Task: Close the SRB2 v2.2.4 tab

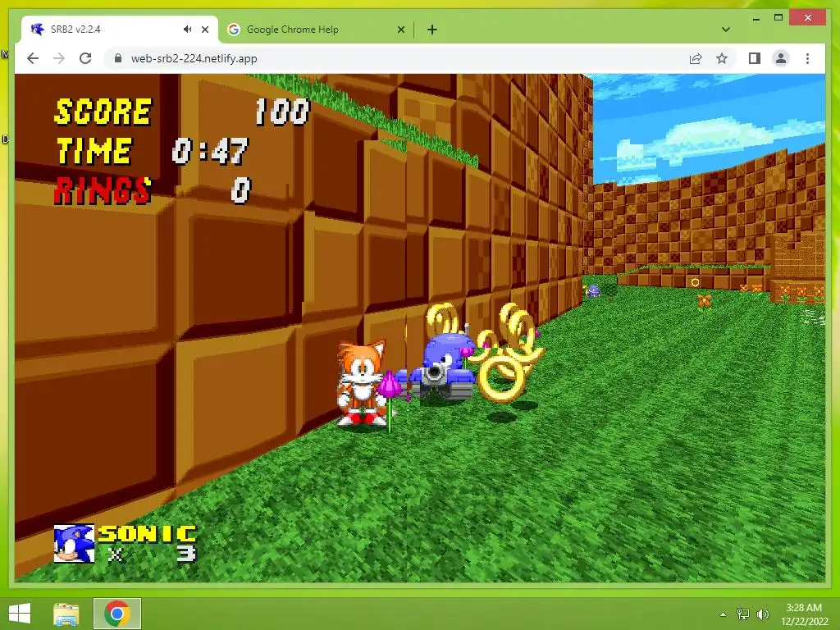Action: coord(204,30)
